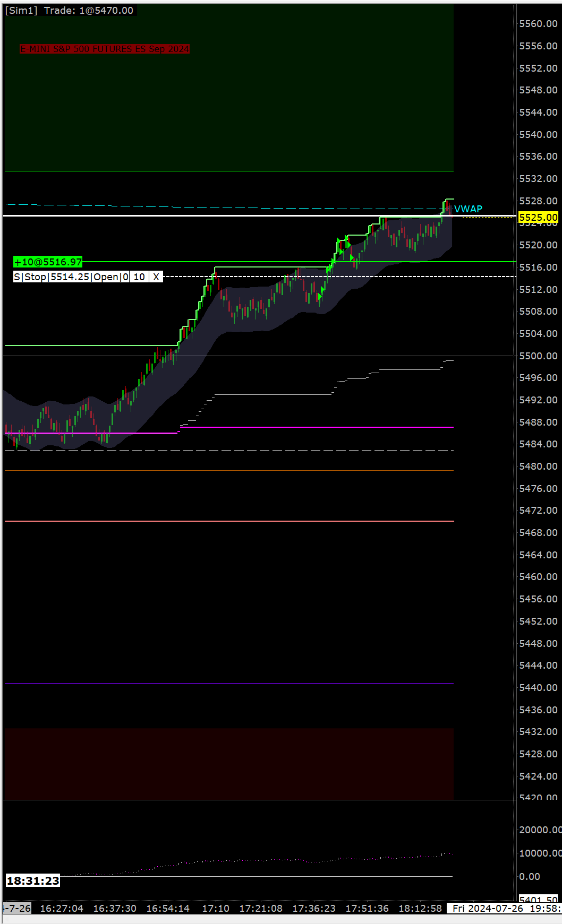The height and width of the screenshot is (924, 562).
Task: Click the E-MINI S&P 500 FUTURES symbol label
Action: 105,49
